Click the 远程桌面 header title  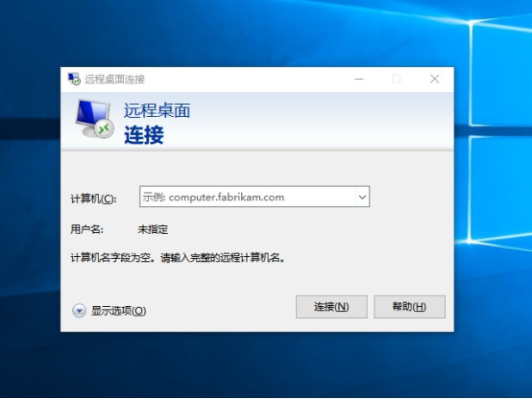point(157,110)
